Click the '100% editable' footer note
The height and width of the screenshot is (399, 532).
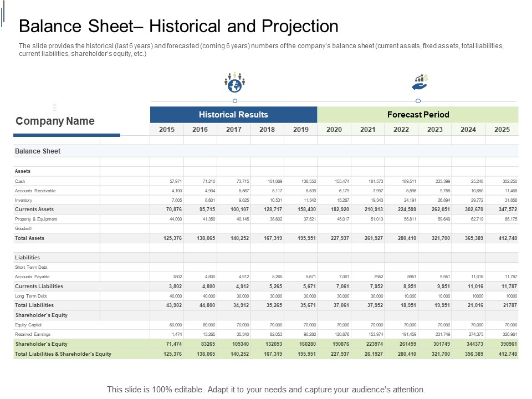(x=266, y=390)
